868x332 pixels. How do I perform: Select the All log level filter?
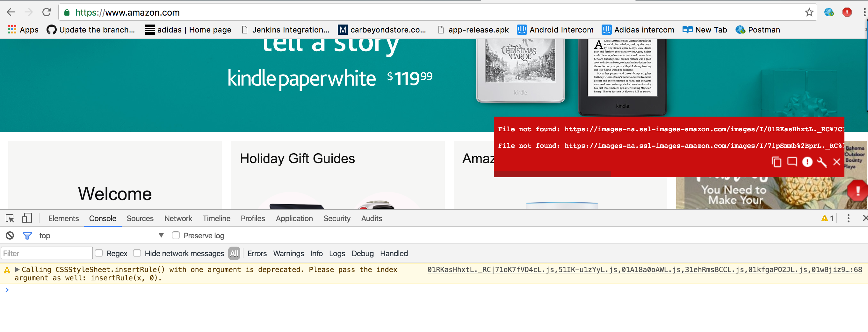pyautogui.click(x=234, y=253)
